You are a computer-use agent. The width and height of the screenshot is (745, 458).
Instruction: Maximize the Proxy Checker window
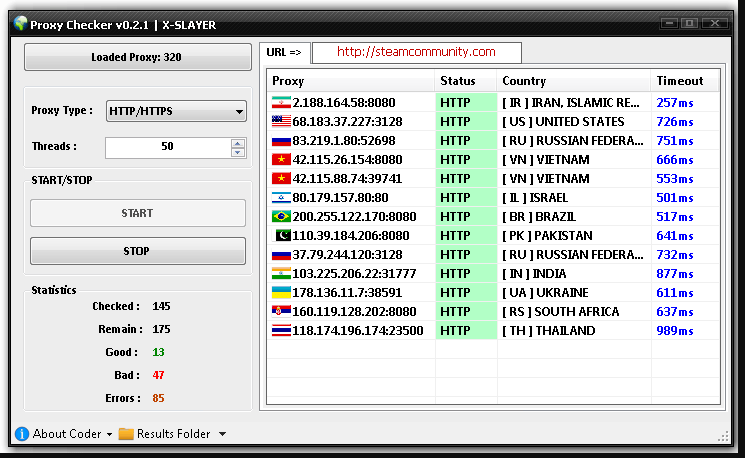[x=689, y=23]
